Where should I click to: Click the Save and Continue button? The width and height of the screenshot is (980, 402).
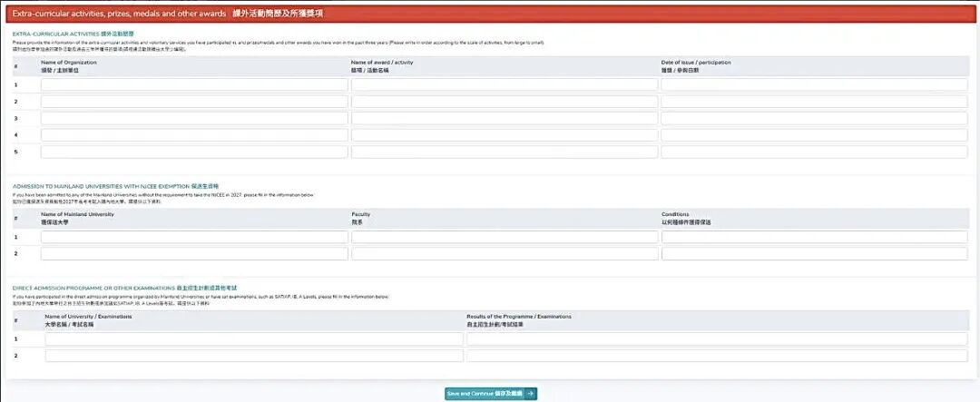[x=491, y=393]
